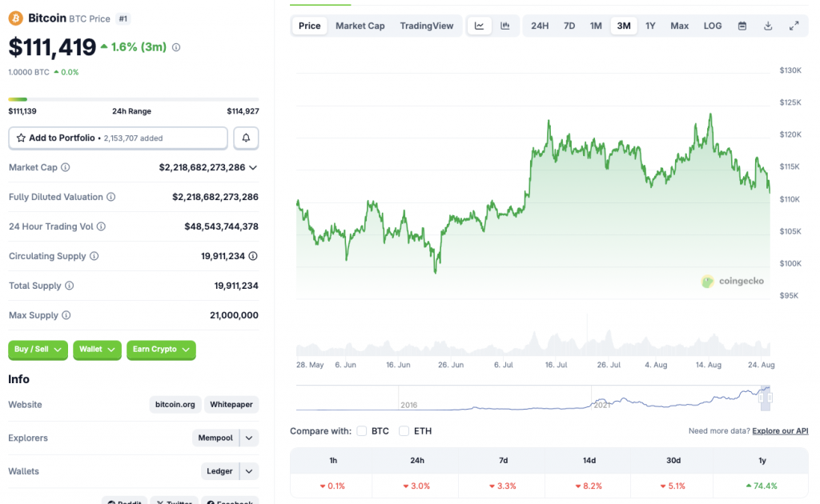Switch to TradingView tab

coord(427,26)
